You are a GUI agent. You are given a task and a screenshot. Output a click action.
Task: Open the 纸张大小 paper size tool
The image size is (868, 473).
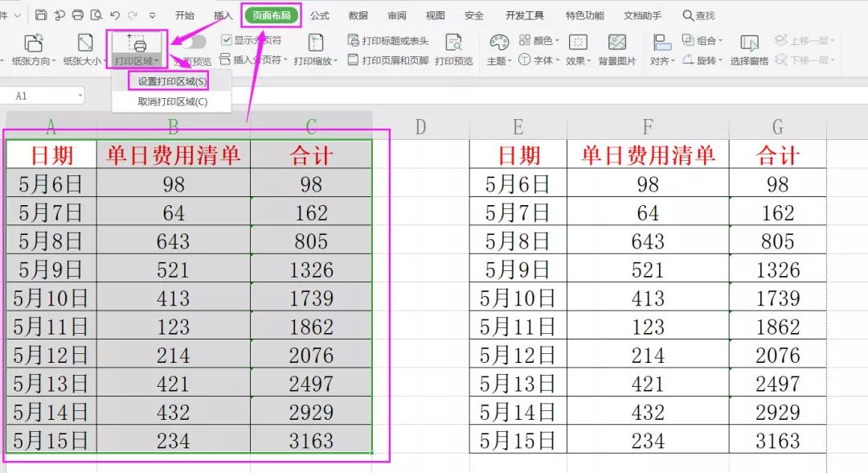coord(84,50)
